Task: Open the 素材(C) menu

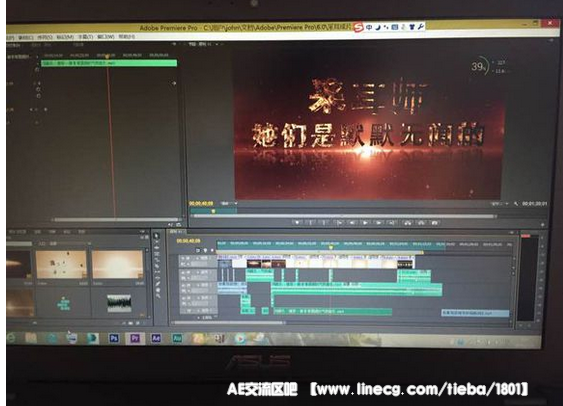Action: coord(25,37)
